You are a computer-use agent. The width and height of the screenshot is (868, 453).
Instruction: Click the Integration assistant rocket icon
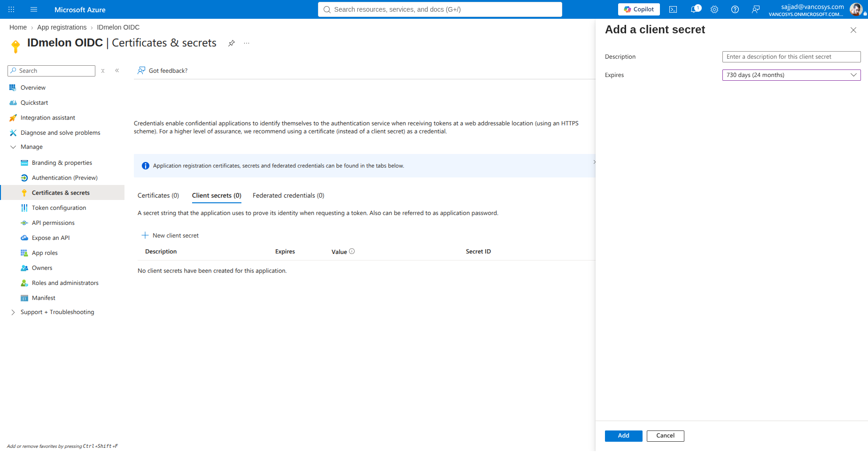click(x=13, y=118)
